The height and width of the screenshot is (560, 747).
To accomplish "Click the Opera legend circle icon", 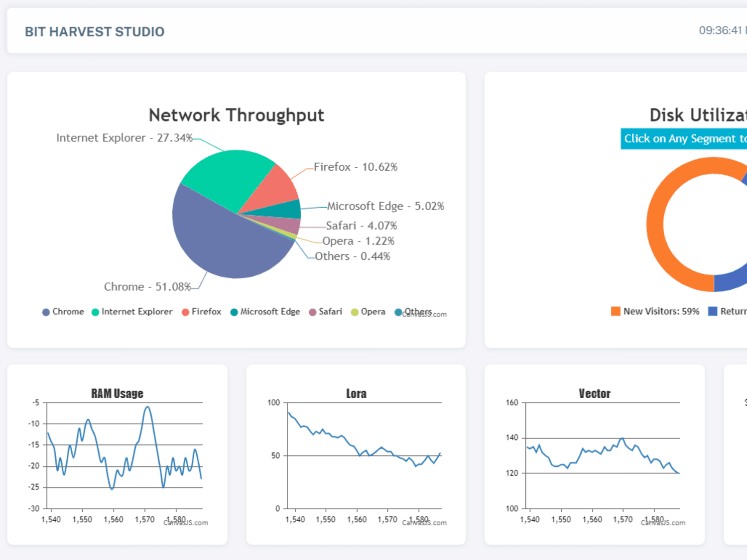I will point(355,312).
